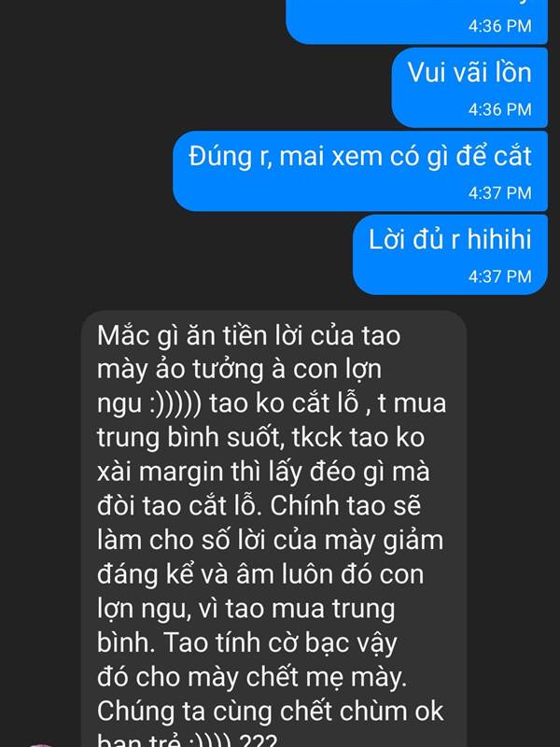Tap the line "đó cho mày chết mẹ mày."

click(x=252, y=677)
